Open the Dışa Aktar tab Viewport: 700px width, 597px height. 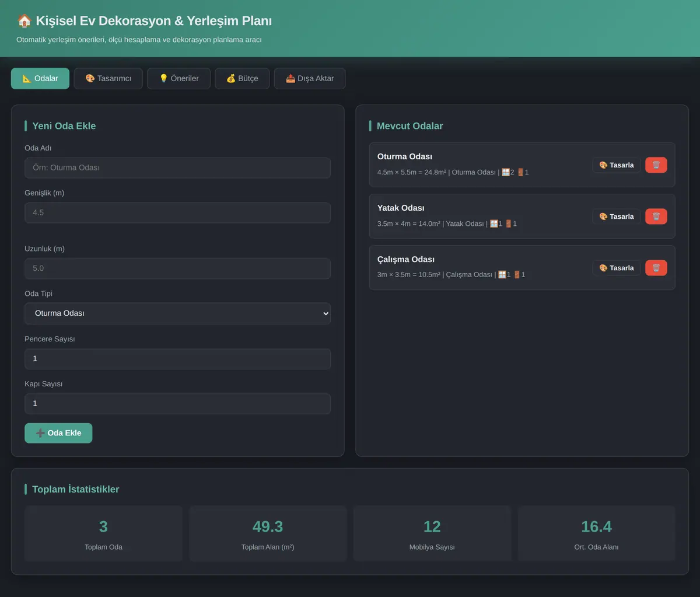pos(310,78)
